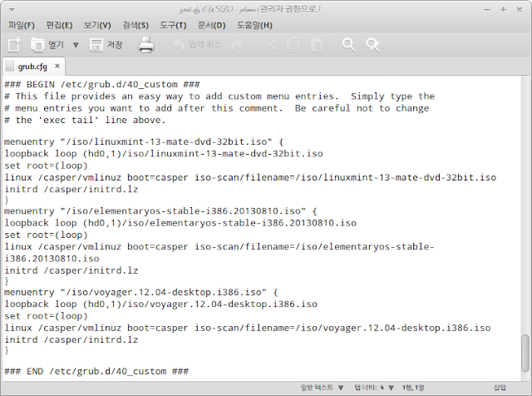Expand the recent files arrow beside 열기
The height and width of the screenshot is (396, 532).
tap(76, 45)
